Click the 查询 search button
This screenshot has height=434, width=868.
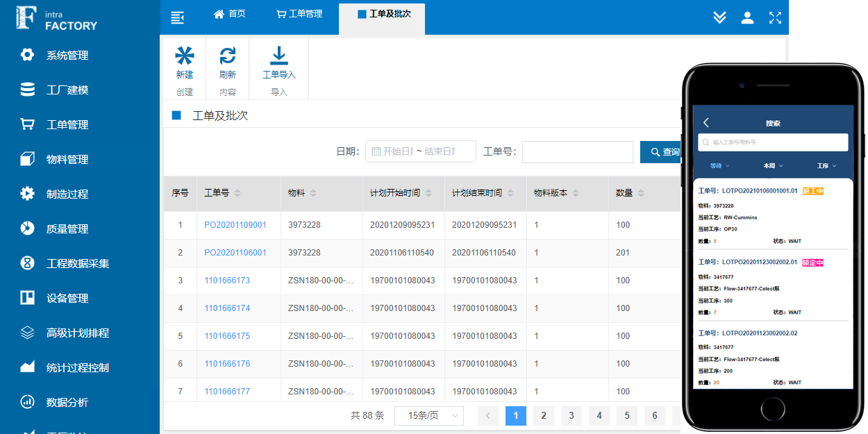[x=660, y=152]
